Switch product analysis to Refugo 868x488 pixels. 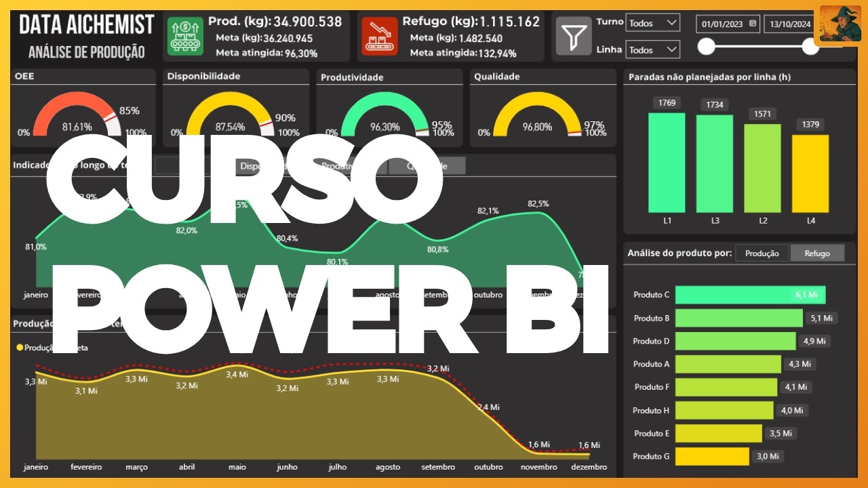tap(817, 253)
